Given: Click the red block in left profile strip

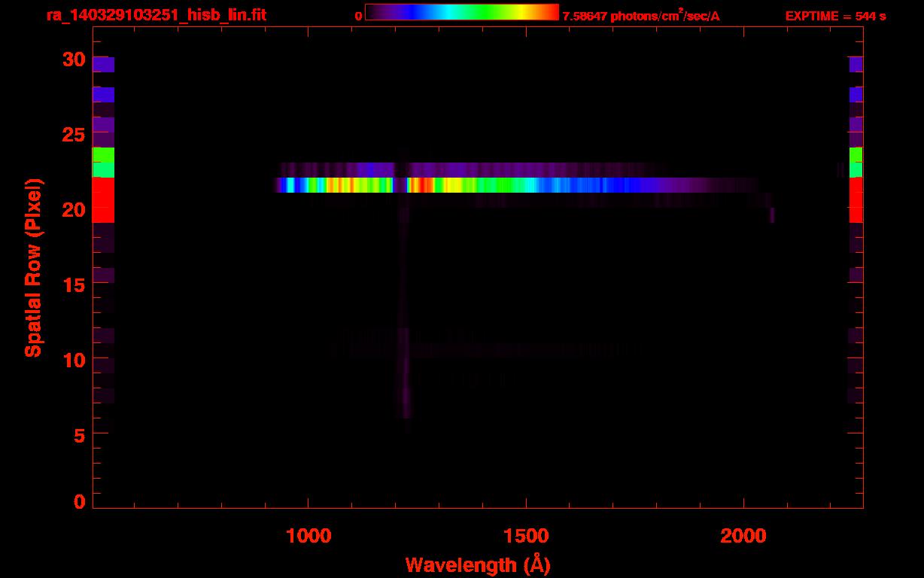Looking at the screenshot, I should click(103, 199).
